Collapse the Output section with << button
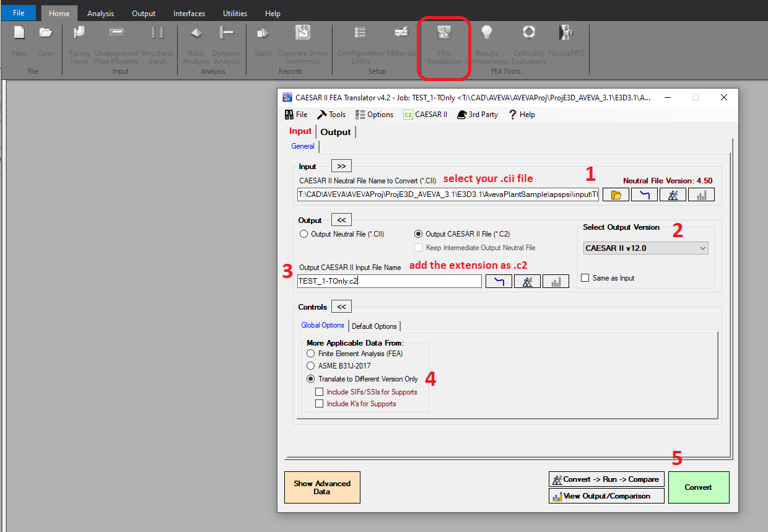The height and width of the screenshot is (532, 768). [x=341, y=220]
